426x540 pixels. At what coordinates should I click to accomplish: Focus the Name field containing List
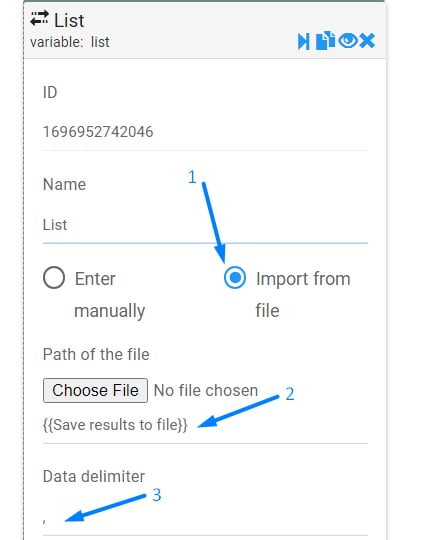[205, 225]
